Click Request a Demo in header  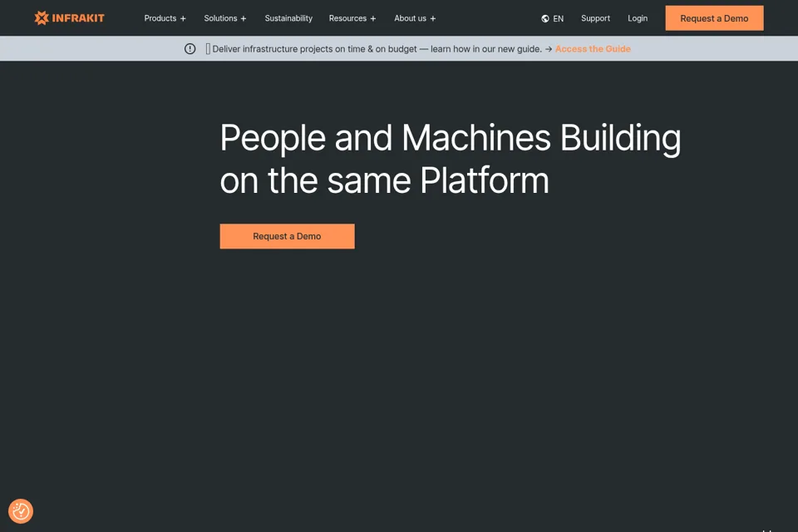714,18
